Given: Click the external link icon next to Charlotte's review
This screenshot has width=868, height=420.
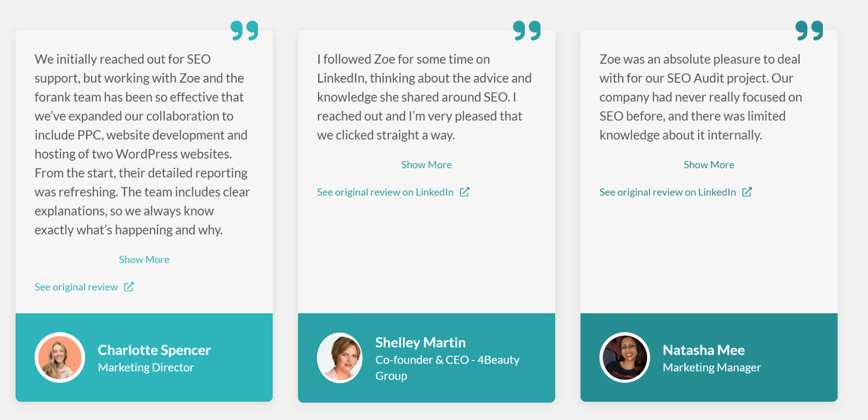Looking at the screenshot, I should pos(129,287).
